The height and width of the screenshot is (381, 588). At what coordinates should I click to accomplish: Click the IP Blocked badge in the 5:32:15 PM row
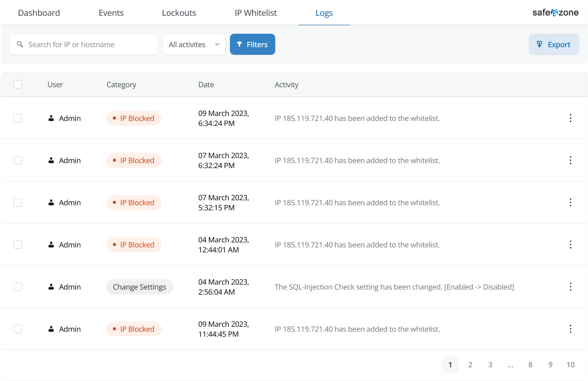134,202
